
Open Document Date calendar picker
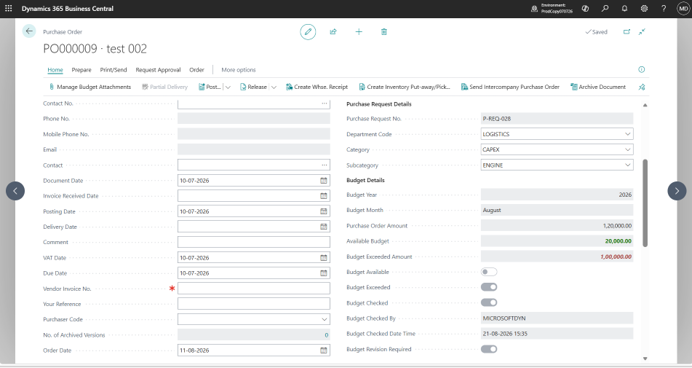click(x=323, y=180)
